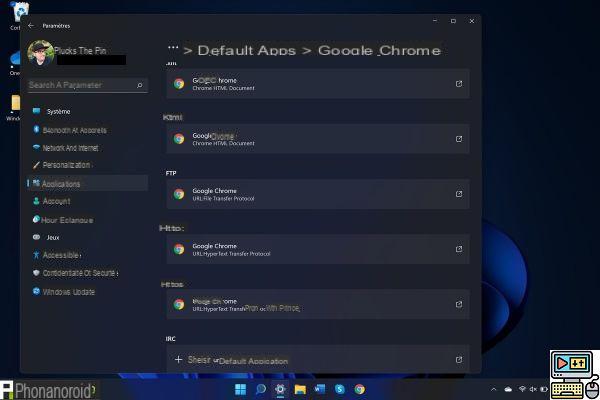
Task: Click the open icon on the HTTPS row
Action: (459, 304)
